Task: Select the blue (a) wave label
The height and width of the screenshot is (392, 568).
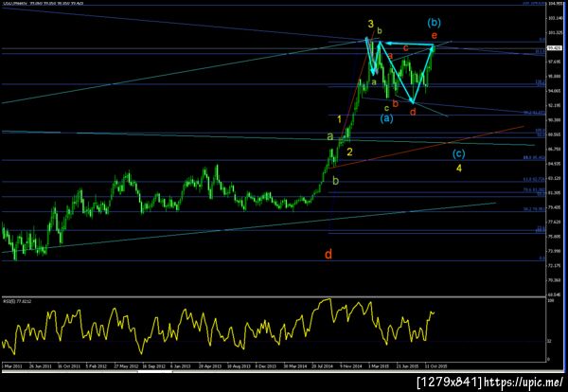Action: [386, 118]
